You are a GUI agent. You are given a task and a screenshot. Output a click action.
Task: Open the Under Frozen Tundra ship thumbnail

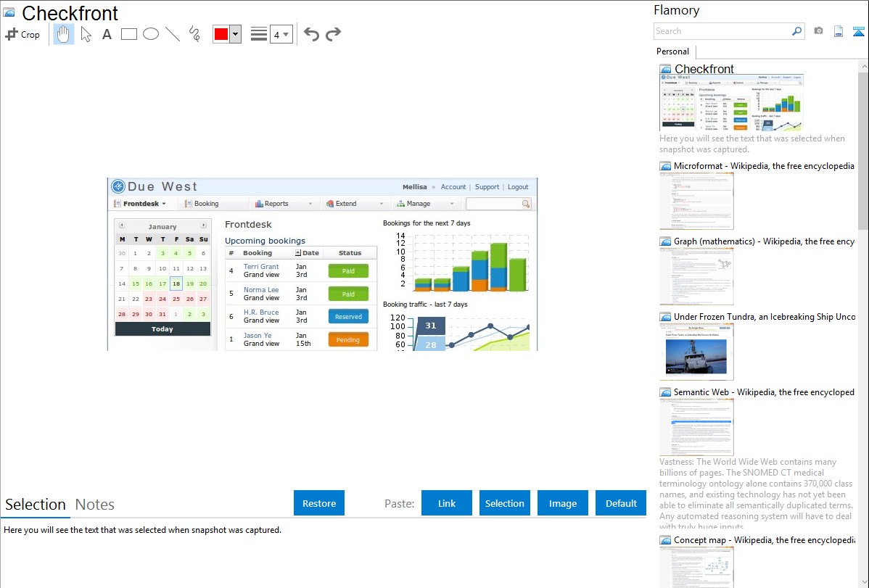pyautogui.click(x=696, y=352)
